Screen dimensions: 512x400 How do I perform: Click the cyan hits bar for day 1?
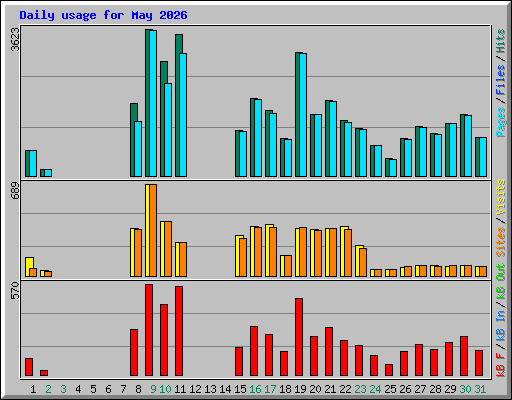pyautogui.click(x=33, y=163)
